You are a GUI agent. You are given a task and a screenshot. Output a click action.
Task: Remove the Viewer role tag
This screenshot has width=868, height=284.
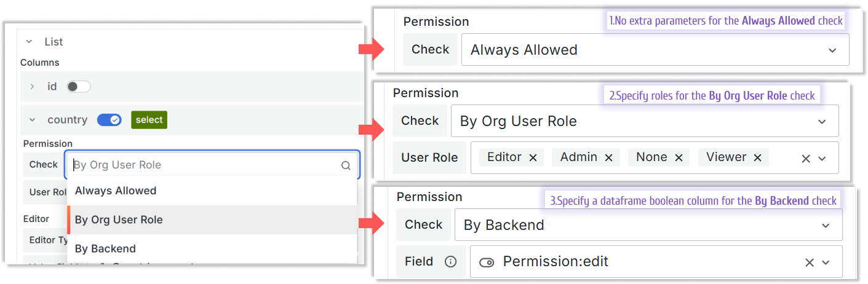click(757, 158)
